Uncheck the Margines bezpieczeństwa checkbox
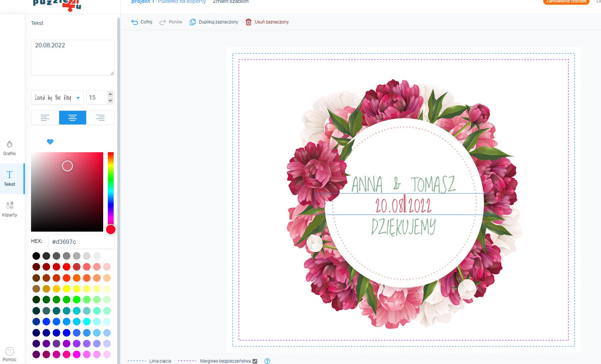 (x=255, y=361)
